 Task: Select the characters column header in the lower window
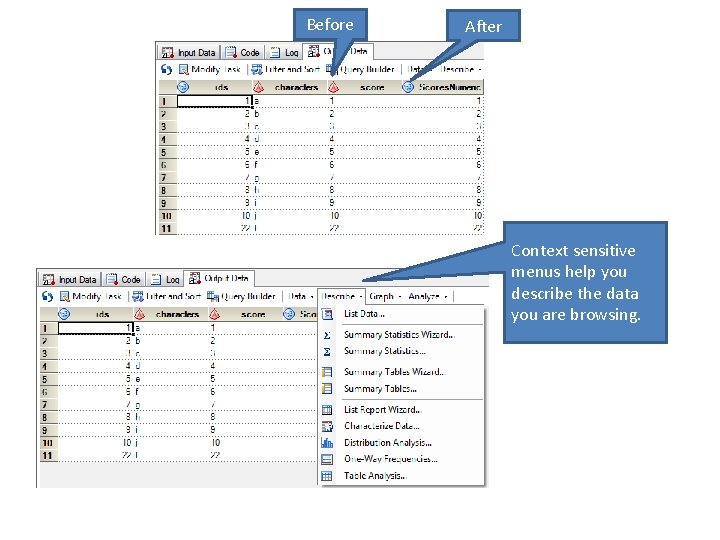click(170, 314)
